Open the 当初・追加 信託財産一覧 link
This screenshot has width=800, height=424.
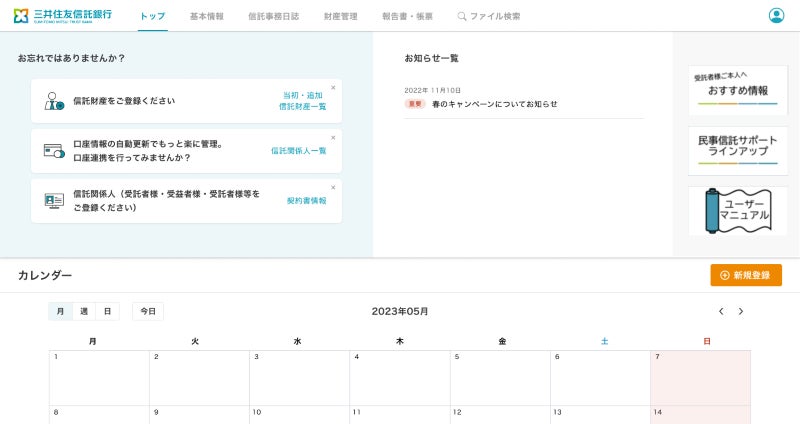click(x=303, y=101)
